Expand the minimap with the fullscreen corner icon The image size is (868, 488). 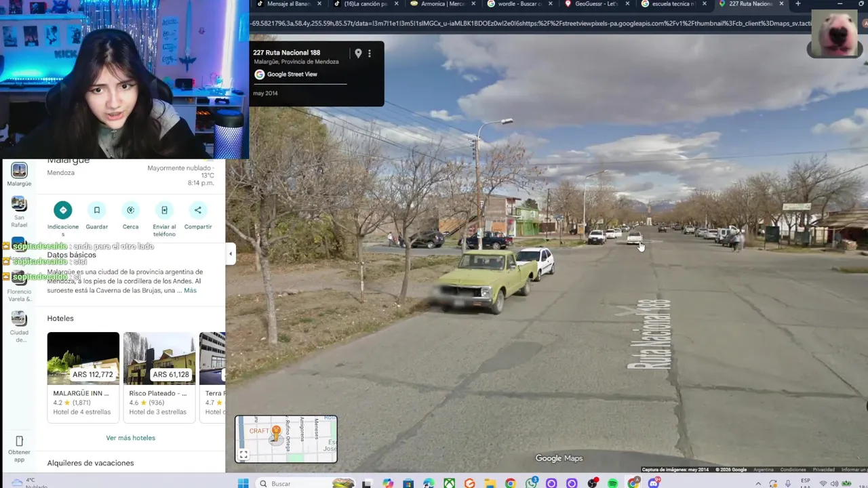(x=243, y=455)
